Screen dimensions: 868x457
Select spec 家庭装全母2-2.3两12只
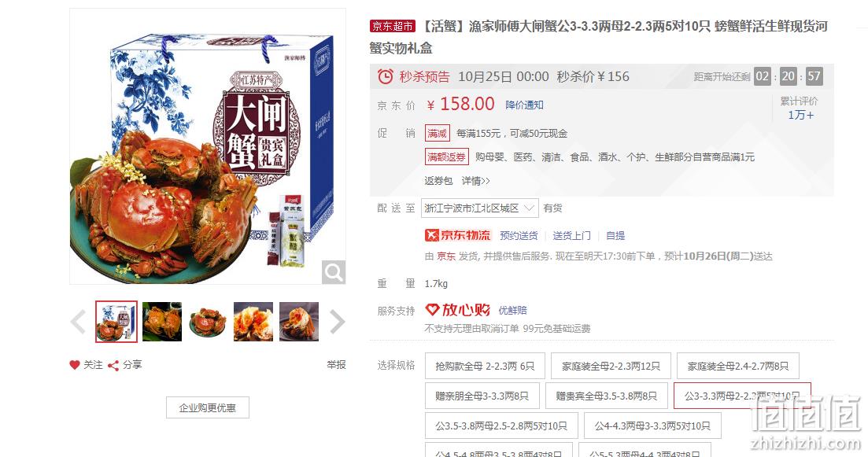[x=611, y=367]
